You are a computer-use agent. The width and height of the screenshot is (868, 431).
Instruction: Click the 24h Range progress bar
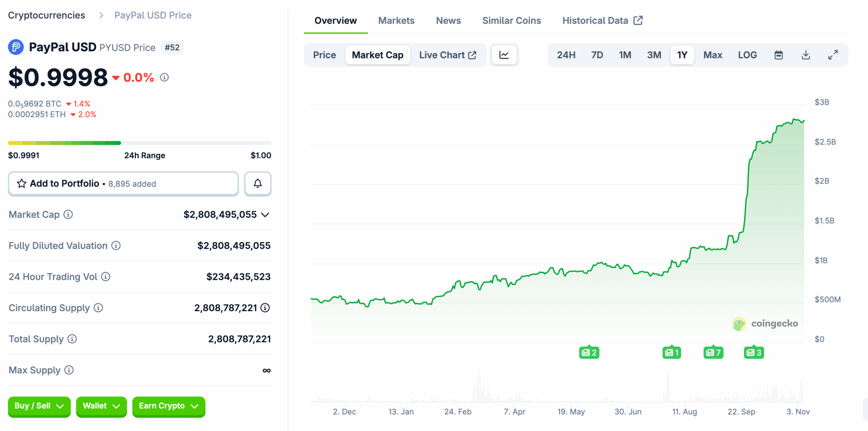click(x=139, y=143)
